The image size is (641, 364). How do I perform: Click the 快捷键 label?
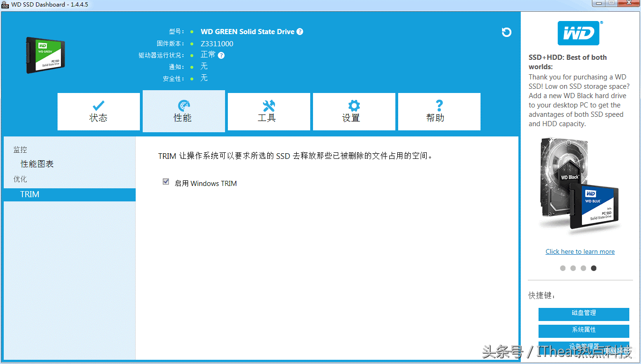(542, 295)
